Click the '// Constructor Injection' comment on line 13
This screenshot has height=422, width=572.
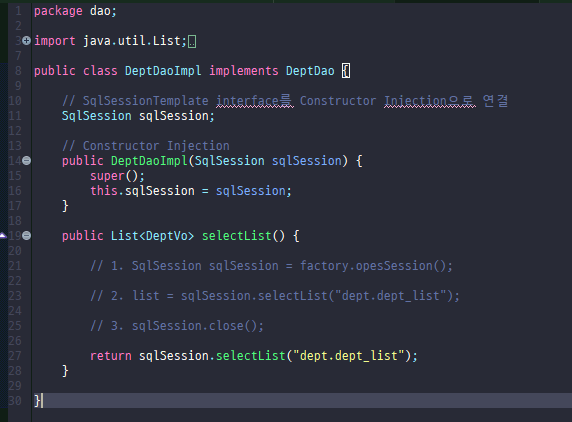pos(146,146)
